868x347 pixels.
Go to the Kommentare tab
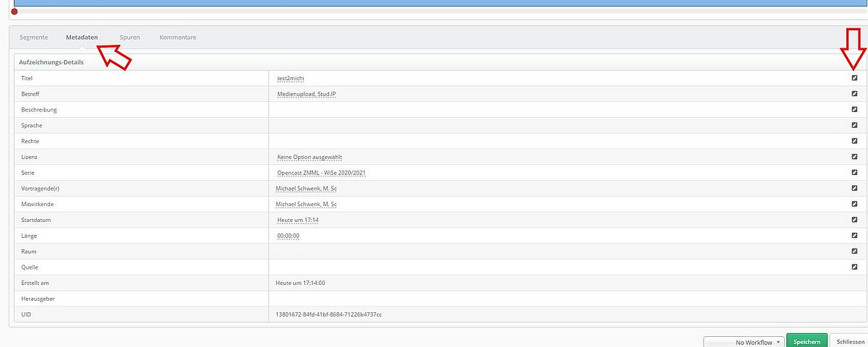177,37
